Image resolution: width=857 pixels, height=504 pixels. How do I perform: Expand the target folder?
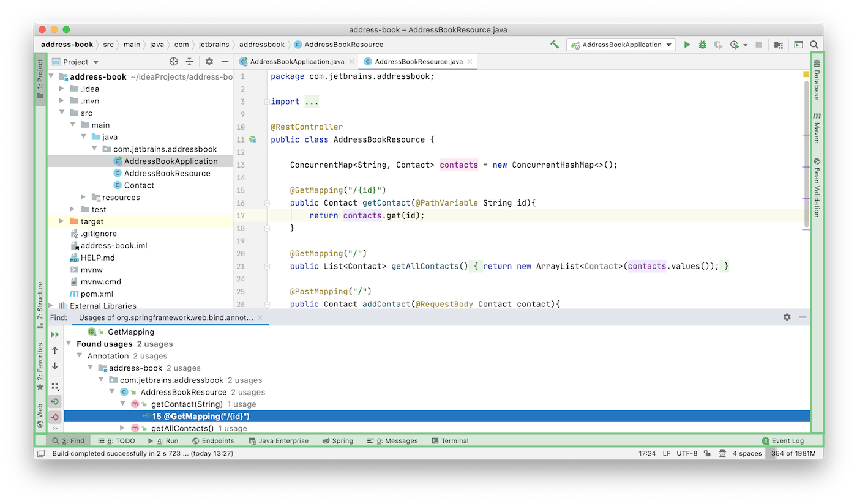(x=61, y=221)
